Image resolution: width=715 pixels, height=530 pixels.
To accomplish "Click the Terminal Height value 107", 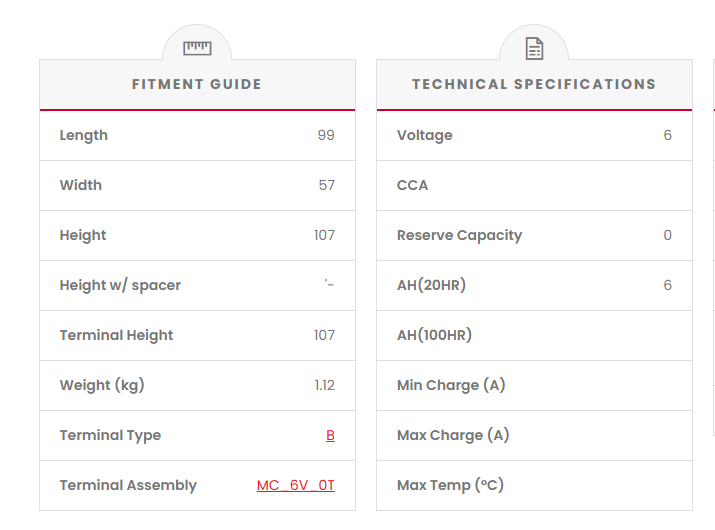I will (x=324, y=335).
